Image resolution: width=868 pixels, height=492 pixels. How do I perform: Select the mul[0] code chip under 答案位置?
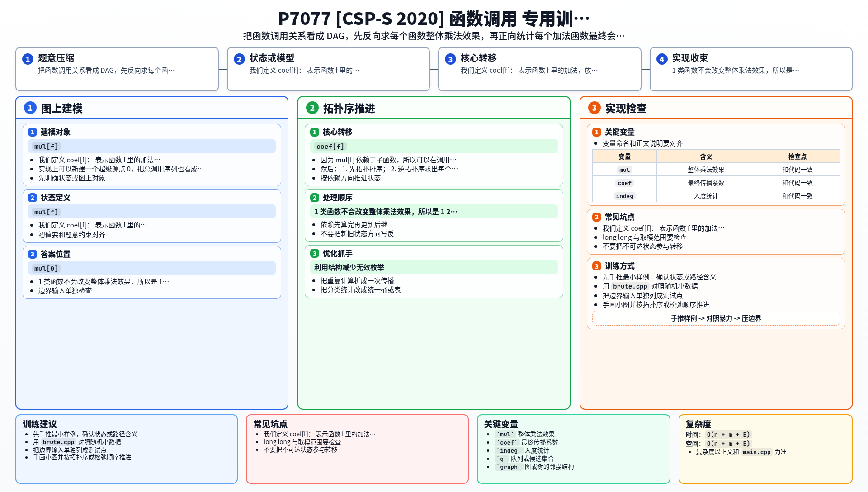coord(46,269)
